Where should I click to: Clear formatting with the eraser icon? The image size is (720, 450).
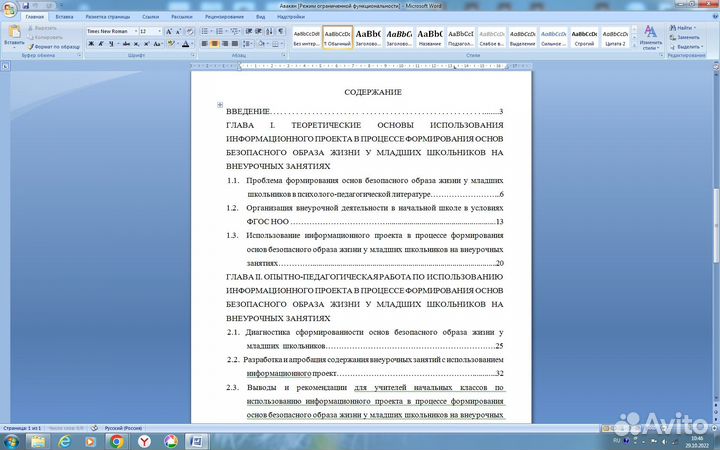(190, 31)
